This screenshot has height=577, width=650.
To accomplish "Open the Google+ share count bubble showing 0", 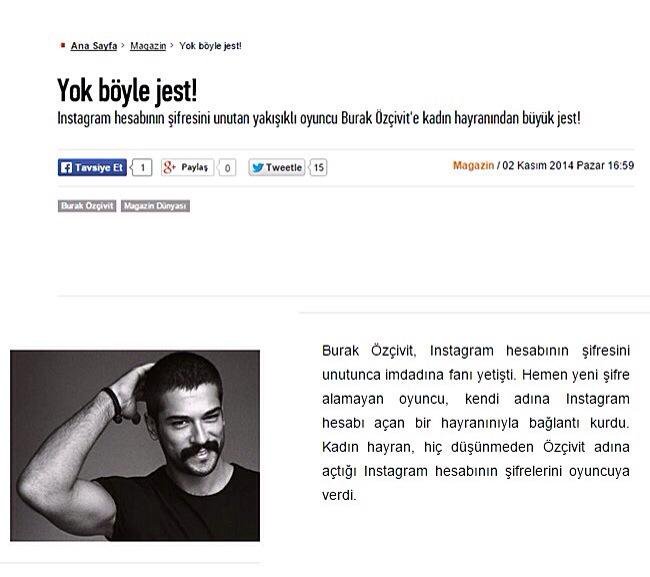I will 227,167.
